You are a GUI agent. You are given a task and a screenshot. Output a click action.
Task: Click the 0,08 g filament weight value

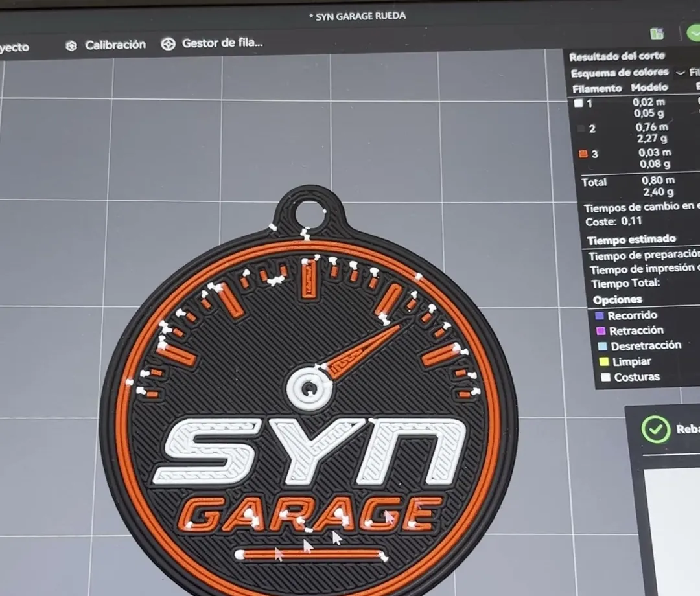click(x=655, y=164)
